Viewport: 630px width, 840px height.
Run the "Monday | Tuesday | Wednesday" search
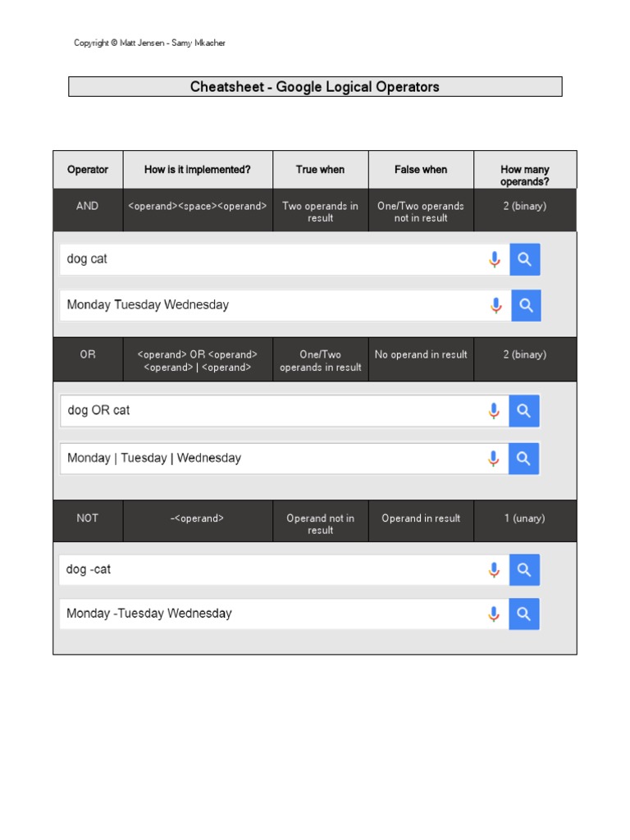point(524,459)
